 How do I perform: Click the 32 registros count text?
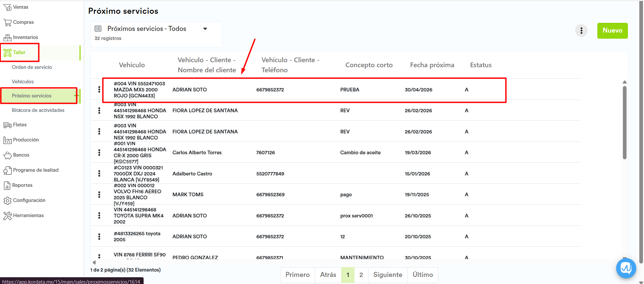108,38
